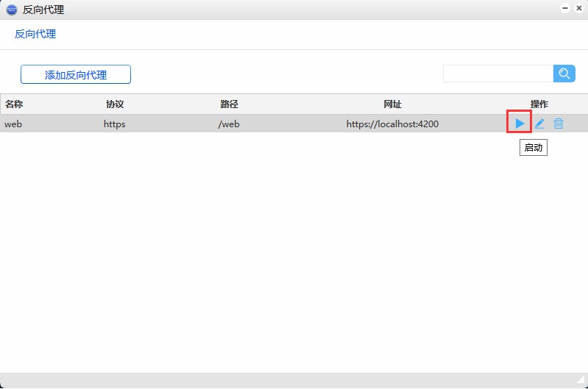This screenshot has height=389, width=588.
Task: Delete the web proxy with trash icon
Action: (x=559, y=124)
